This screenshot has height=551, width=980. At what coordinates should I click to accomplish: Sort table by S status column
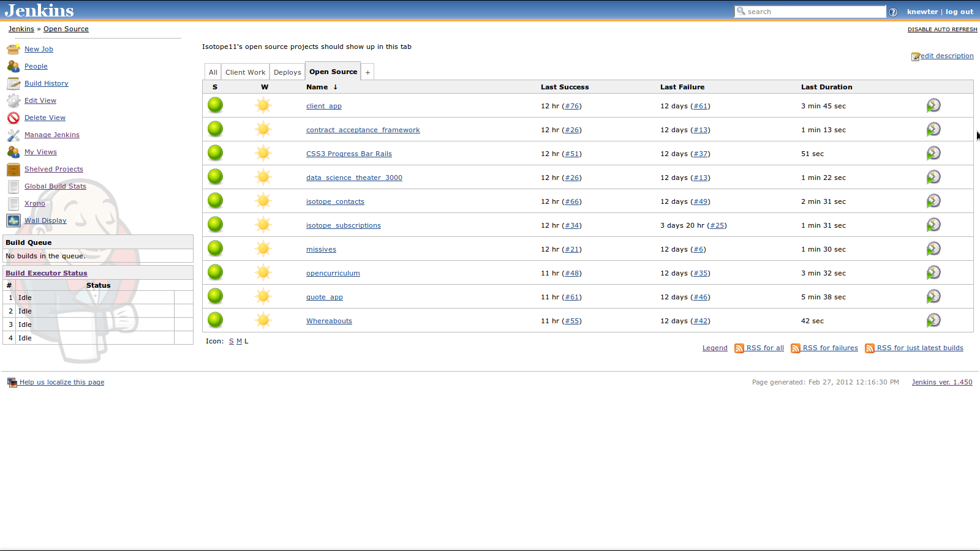coord(215,87)
